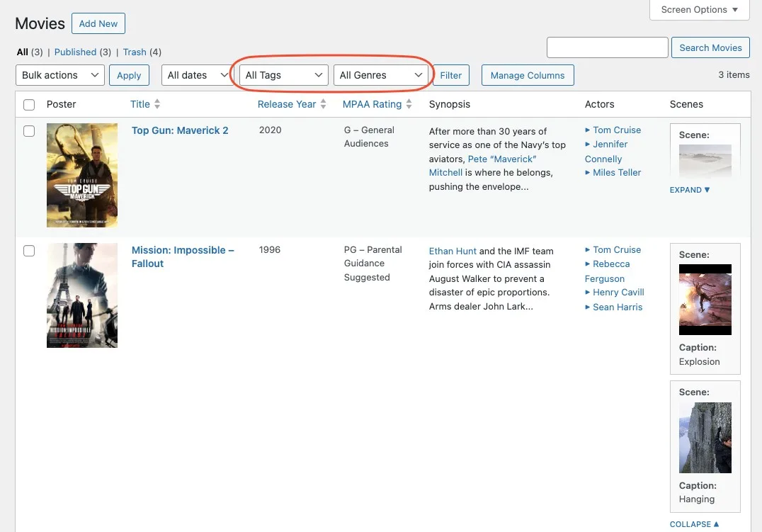The image size is (762, 532).
Task: Open the Screen Options panel
Action: click(x=699, y=10)
